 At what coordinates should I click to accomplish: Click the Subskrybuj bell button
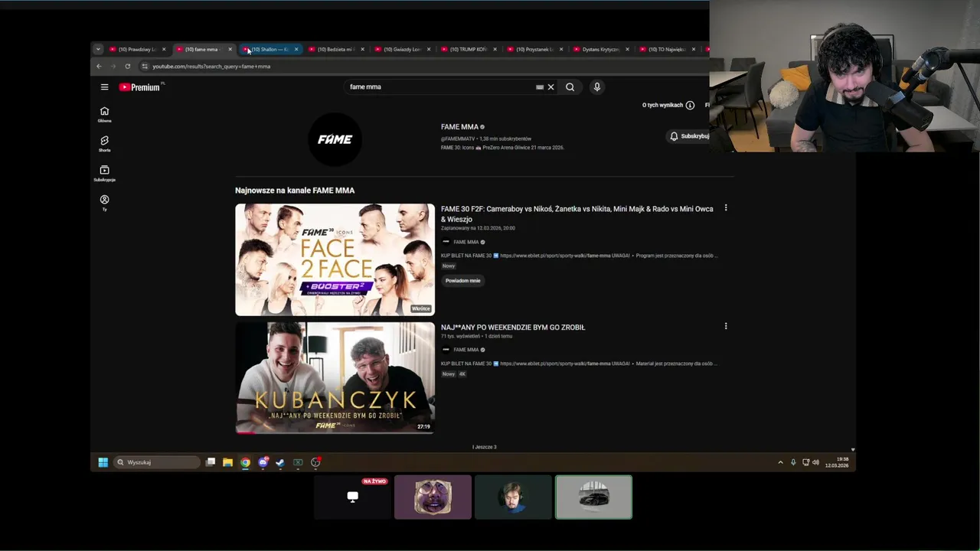[688, 136]
